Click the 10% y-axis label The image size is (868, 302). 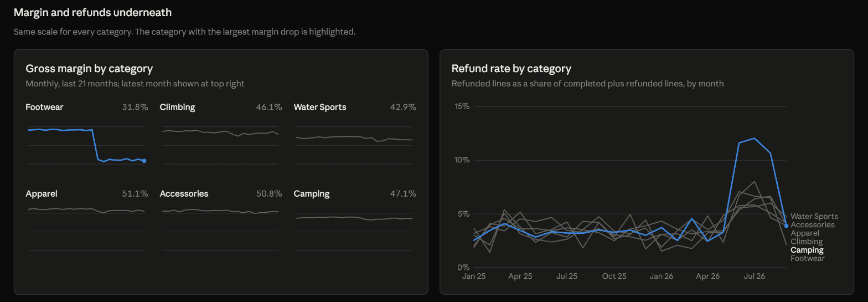(x=462, y=160)
